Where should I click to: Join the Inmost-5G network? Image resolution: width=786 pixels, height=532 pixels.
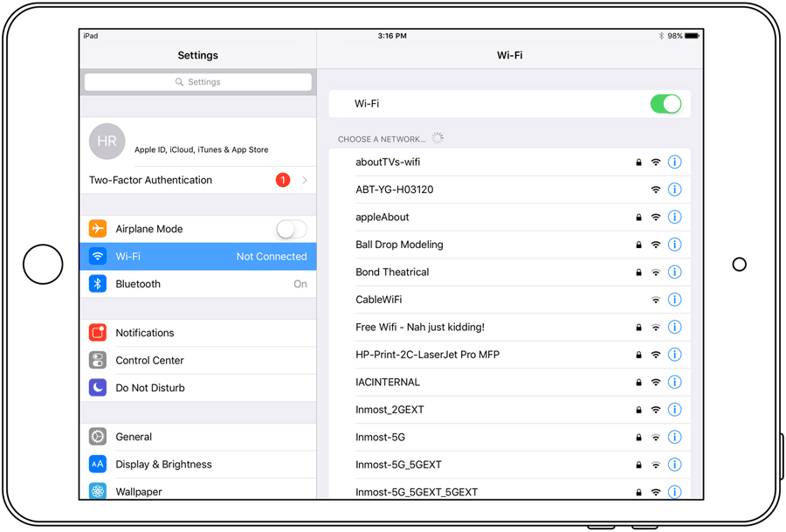(509, 438)
